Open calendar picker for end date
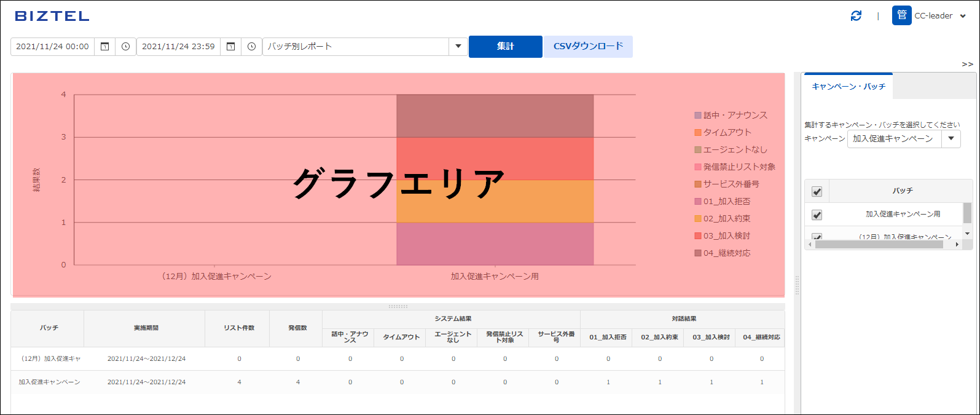Viewport: 980px width, 415px height. coord(230,47)
